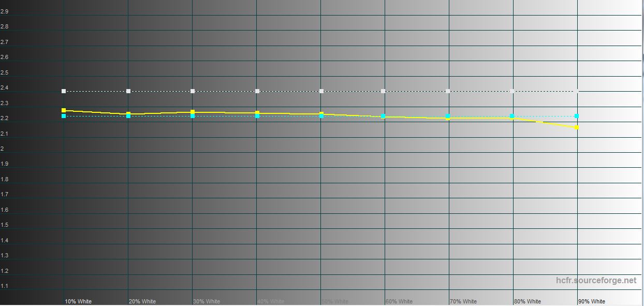Select the 2.9 value on the y-axis
This screenshot has height=306, width=644.
5,11
